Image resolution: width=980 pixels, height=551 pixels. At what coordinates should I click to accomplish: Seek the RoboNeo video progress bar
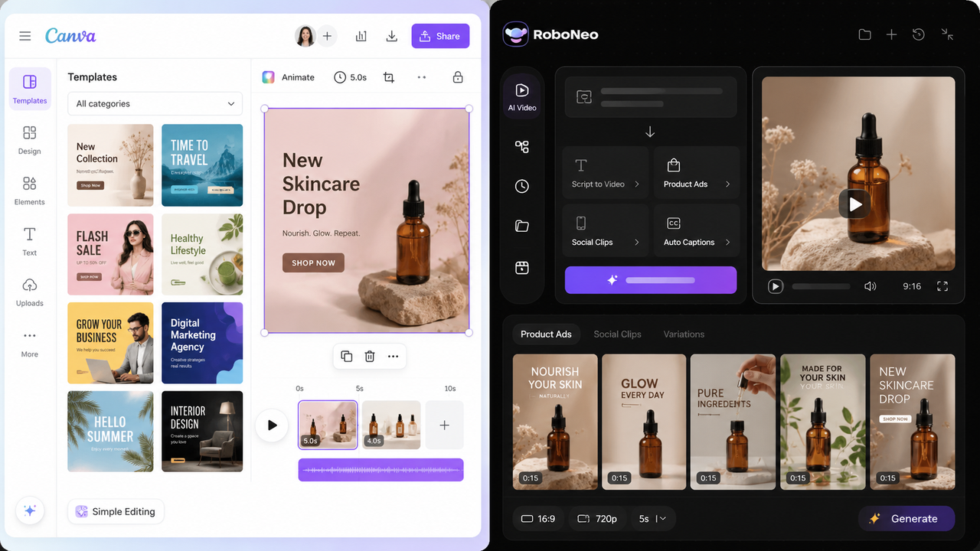pyautogui.click(x=822, y=286)
